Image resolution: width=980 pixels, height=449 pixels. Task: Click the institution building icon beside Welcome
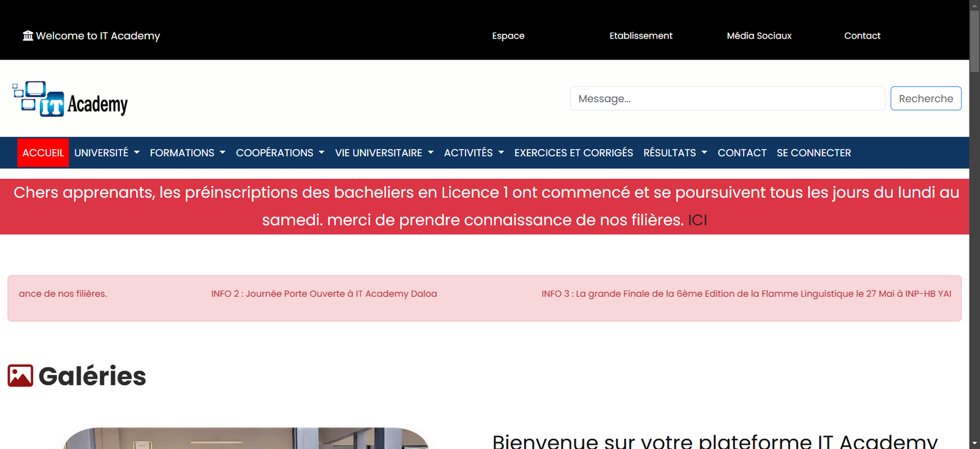pos(28,36)
